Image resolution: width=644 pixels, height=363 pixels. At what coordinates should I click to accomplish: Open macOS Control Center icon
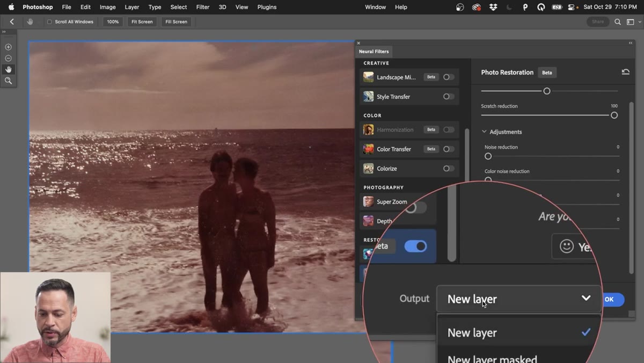(x=571, y=7)
